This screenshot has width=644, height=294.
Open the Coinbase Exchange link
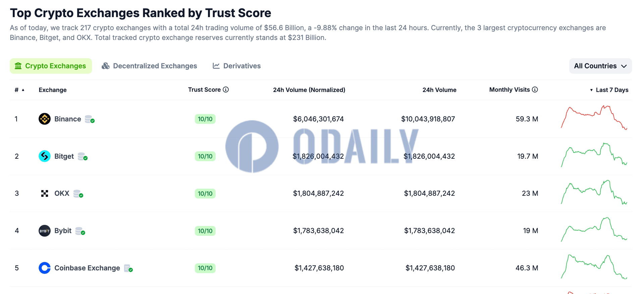point(87,268)
